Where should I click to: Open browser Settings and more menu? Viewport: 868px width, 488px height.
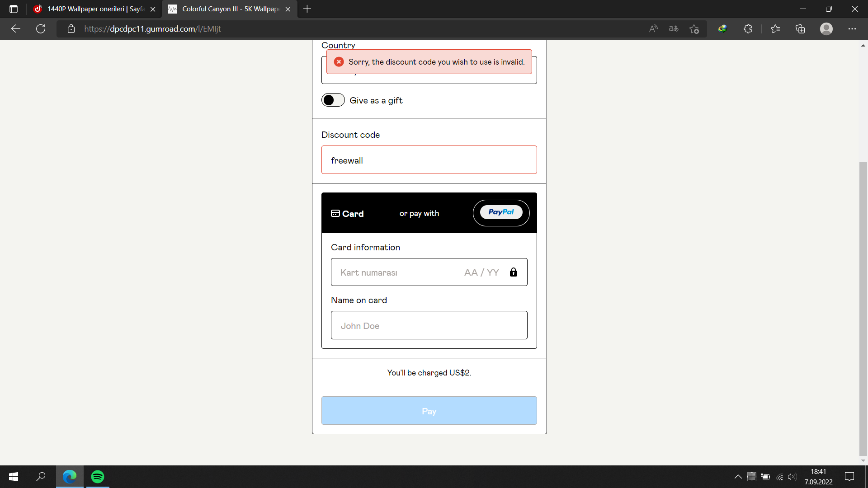pos(852,29)
